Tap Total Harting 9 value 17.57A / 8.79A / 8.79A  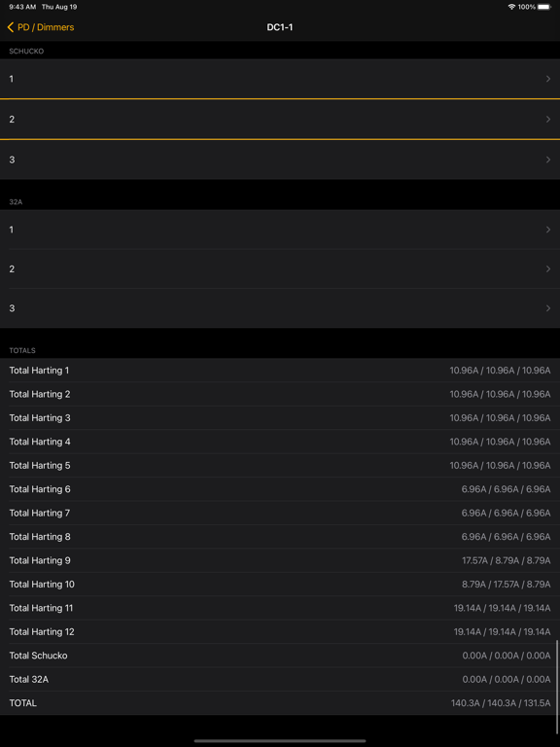[507, 560]
